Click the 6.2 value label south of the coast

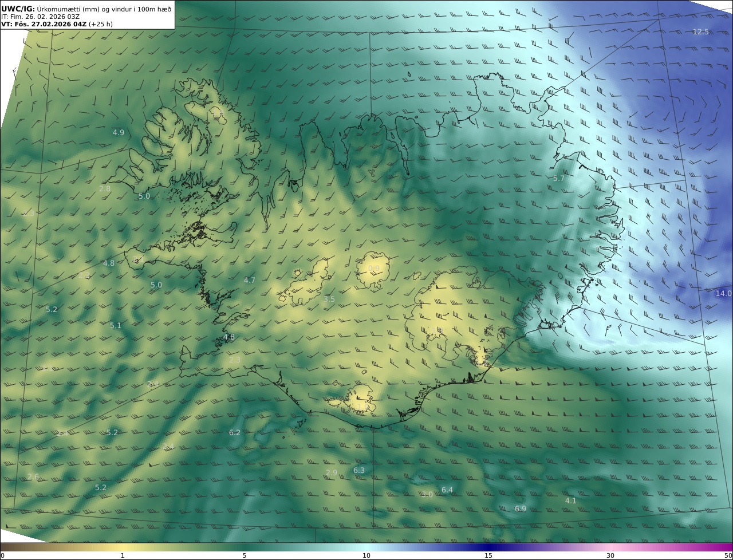tap(235, 432)
